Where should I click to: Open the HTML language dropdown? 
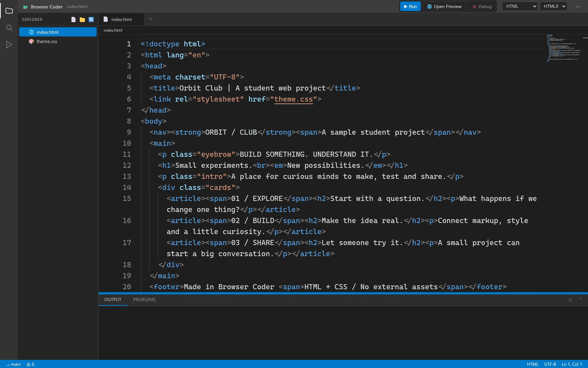[x=520, y=6]
